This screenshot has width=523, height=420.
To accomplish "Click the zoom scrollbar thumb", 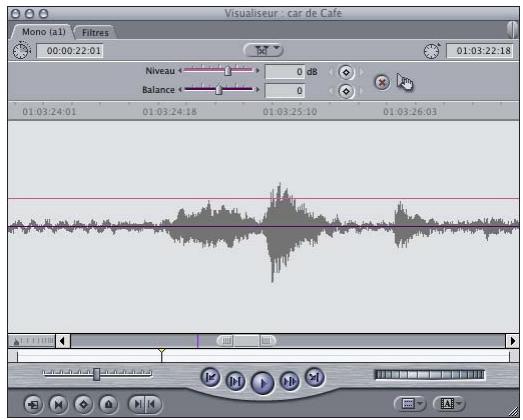I will coord(246,341).
